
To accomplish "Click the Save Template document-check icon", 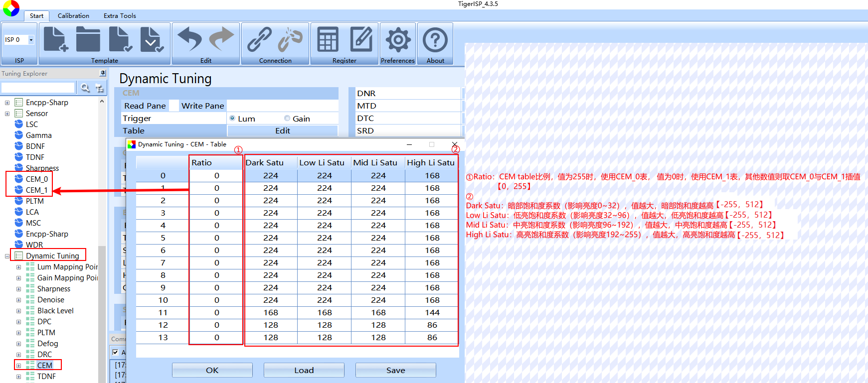I will (121, 39).
